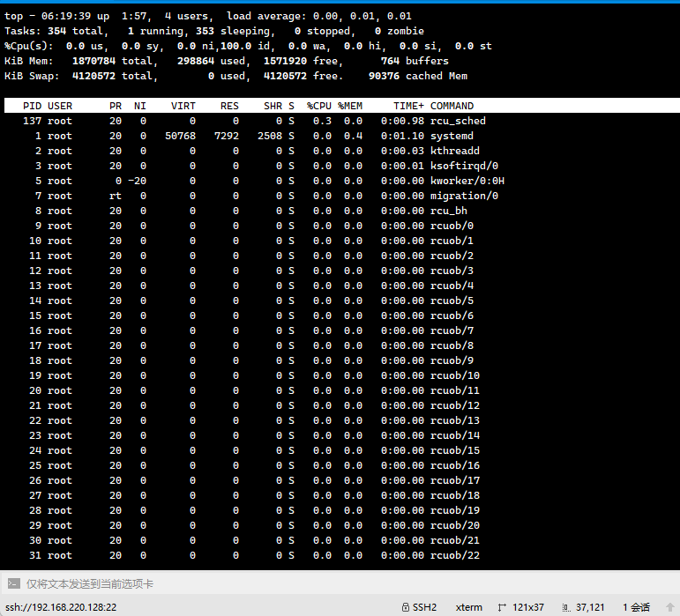Click the rt priority of migration/0
The width and height of the screenshot is (680, 616).
[116, 196]
